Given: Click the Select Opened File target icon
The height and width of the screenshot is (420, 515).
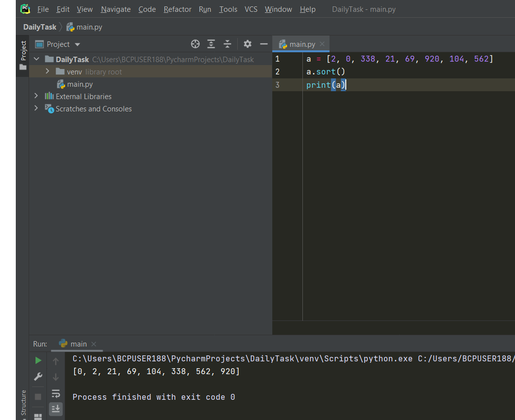Looking at the screenshot, I should (x=195, y=44).
